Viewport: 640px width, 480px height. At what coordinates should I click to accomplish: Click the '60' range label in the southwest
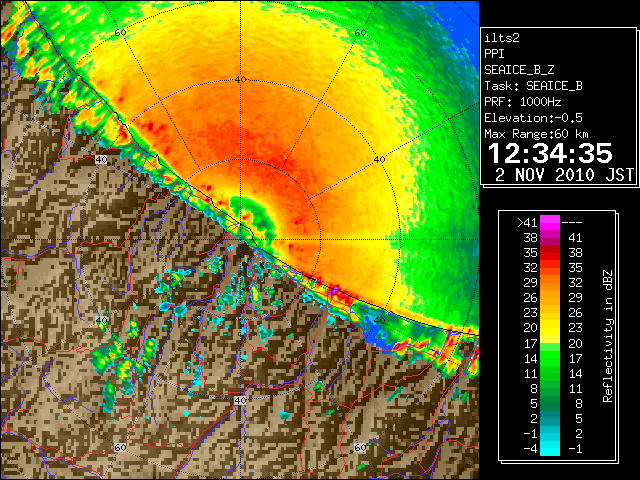[120, 448]
